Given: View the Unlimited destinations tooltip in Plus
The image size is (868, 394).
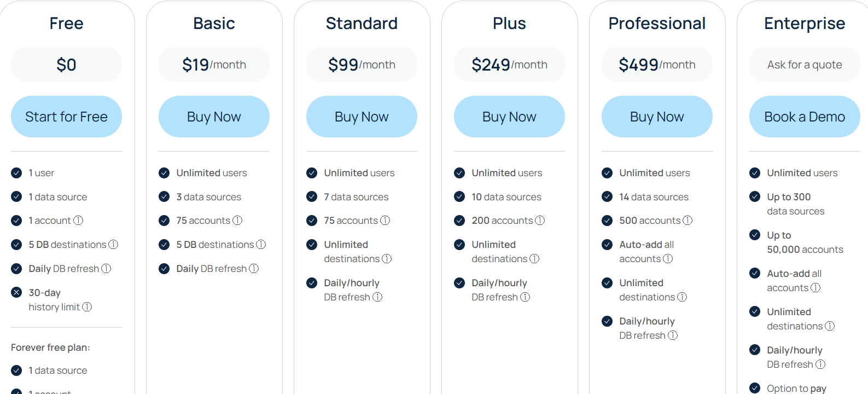Looking at the screenshot, I should [x=535, y=259].
